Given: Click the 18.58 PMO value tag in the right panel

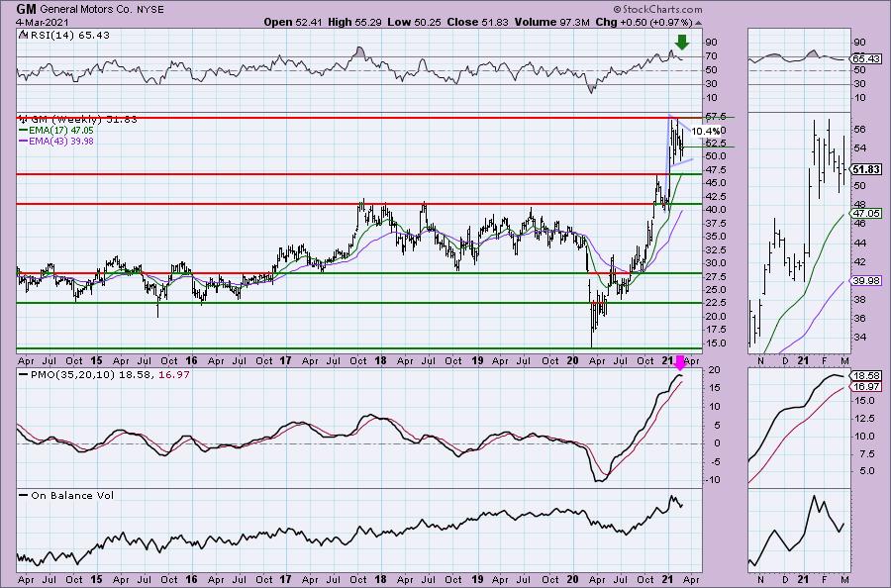Looking at the screenshot, I should pyautogui.click(x=866, y=376).
